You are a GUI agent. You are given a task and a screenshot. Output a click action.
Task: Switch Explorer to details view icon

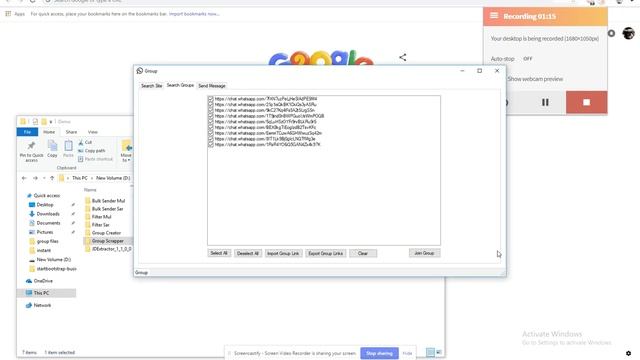click(430, 352)
